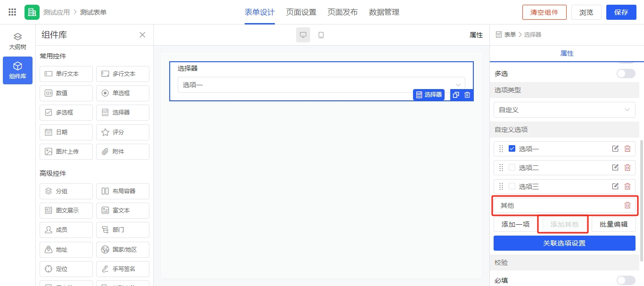Open the 大纲树 sidebar panel
This screenshot has height=286, width=644.
17,41
